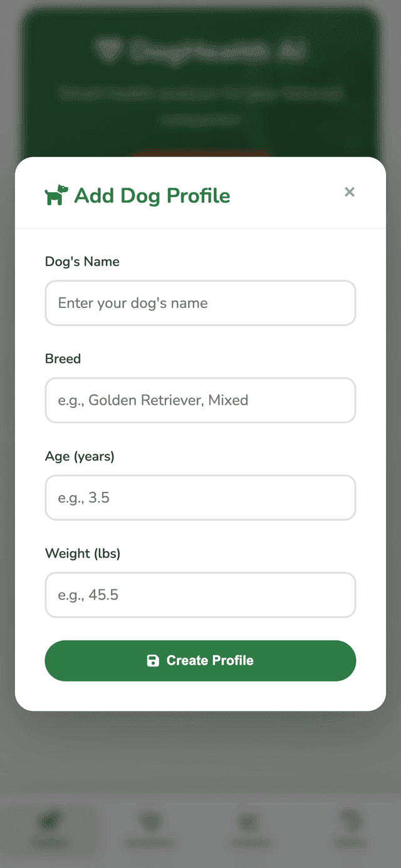Screen dimensions: 401x868
Task: Click the green dog icon beside "Add Dog Profile"
Action: (55, 195)
